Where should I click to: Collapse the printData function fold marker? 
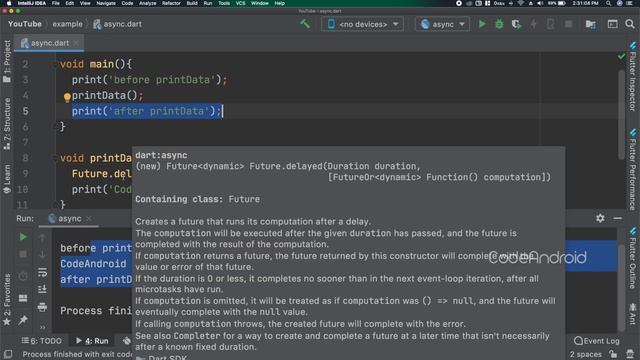point(56,158)
